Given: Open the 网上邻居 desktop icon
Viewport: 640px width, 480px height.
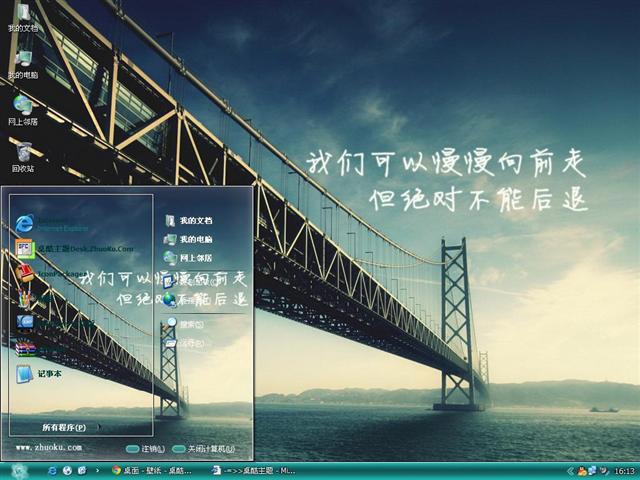Looking at the screenshot, I should (x=22, y=108).
